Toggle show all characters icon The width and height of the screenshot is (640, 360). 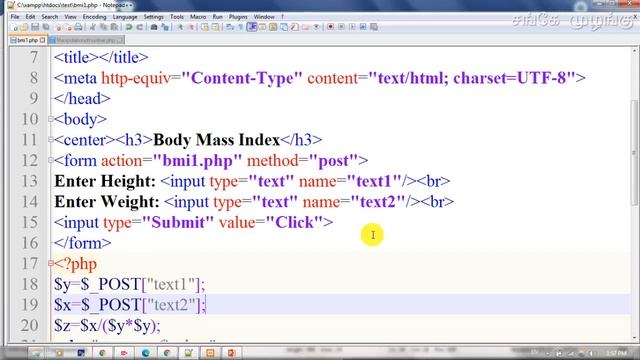[241, 27]
